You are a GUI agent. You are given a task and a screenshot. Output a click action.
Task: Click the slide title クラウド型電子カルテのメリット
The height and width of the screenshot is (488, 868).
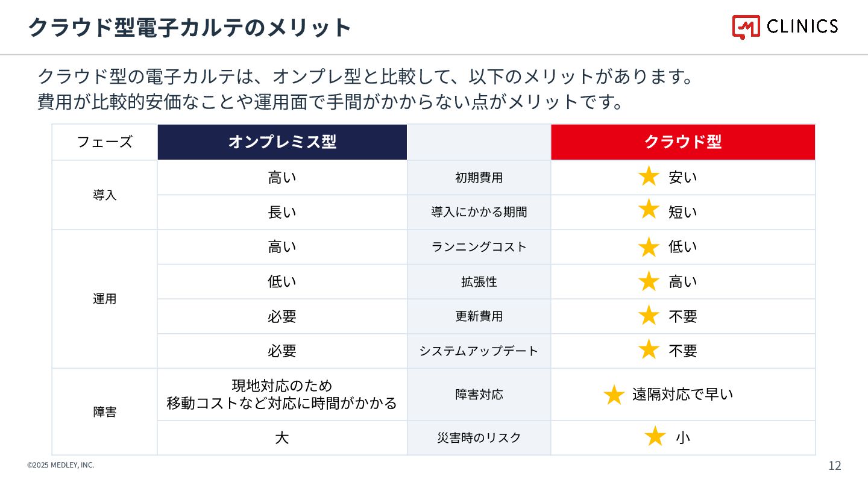click(x=189, y=28)
